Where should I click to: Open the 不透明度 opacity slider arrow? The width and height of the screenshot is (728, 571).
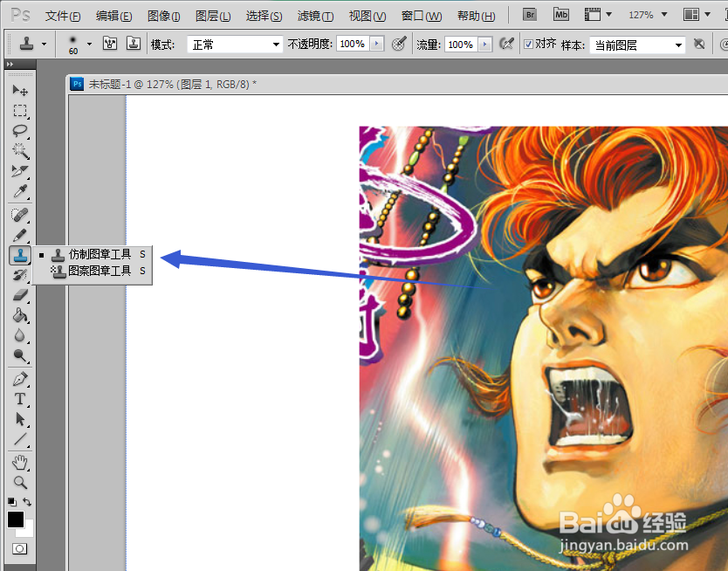pyautogui.click(x=377, y=45)
